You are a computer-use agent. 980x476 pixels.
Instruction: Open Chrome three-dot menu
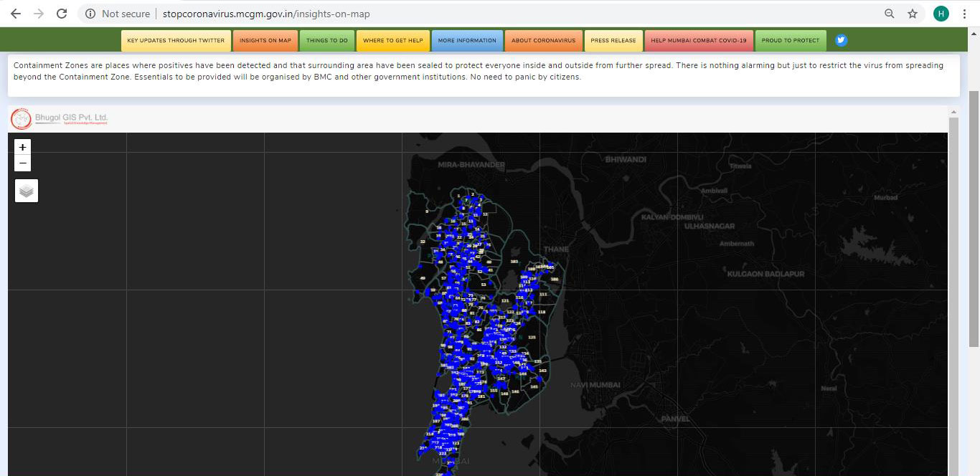tap(965, 14)
